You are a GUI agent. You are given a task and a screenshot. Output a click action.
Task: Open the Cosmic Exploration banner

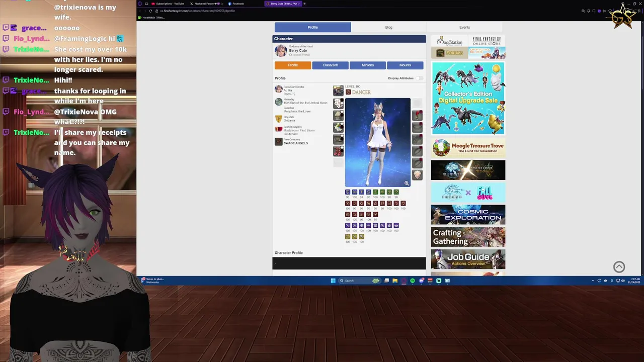pyautogui.click(x=468, y=215)
